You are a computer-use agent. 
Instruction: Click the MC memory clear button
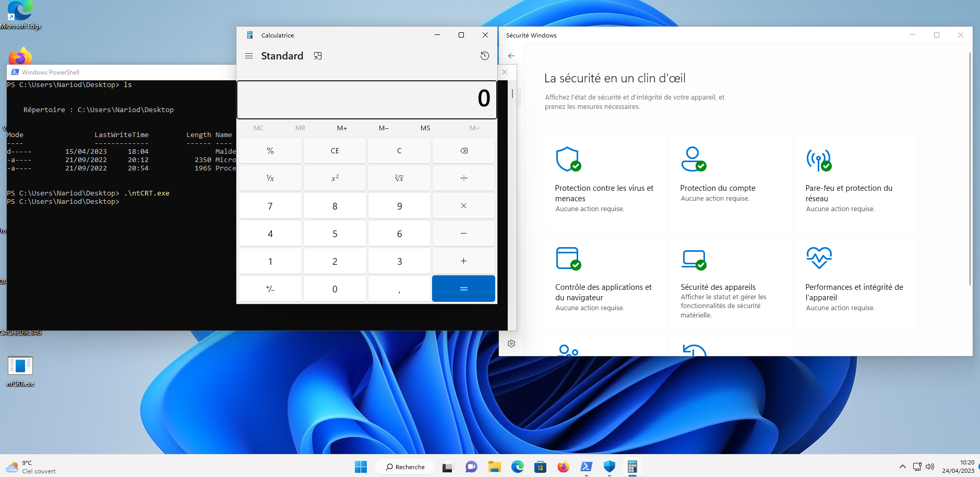point(258,128)
